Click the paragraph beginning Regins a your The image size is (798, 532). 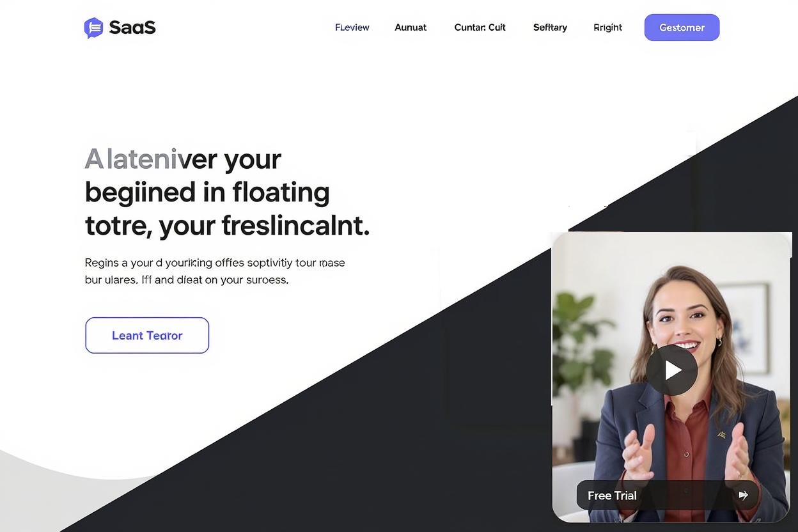215,271
